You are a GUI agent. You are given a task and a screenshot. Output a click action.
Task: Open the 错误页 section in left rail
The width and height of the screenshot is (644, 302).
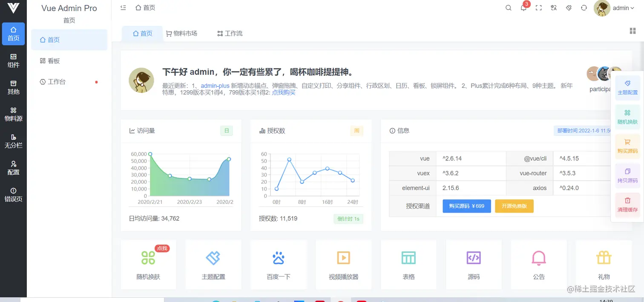pos(13,195)
